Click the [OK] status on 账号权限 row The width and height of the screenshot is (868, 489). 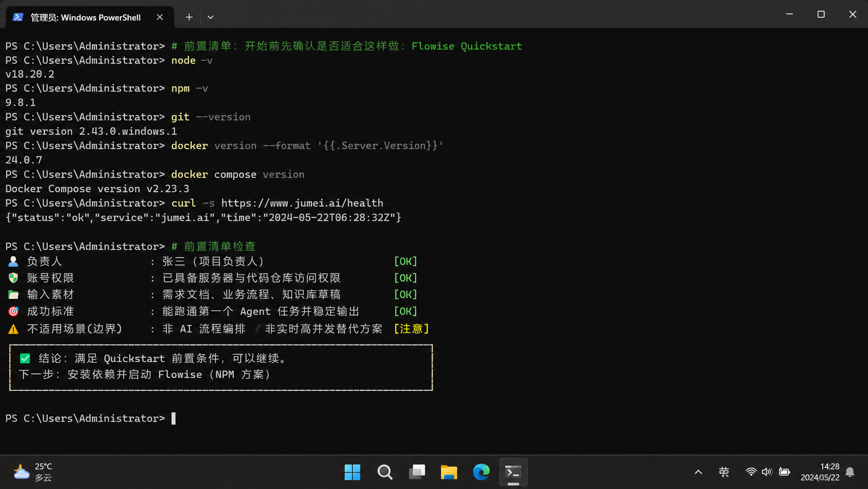coord(405,278)
